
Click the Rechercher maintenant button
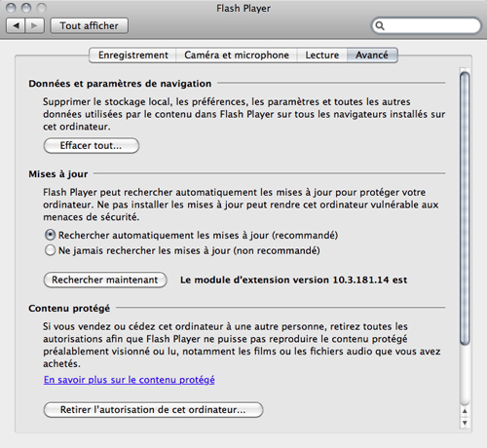(105, 280)
